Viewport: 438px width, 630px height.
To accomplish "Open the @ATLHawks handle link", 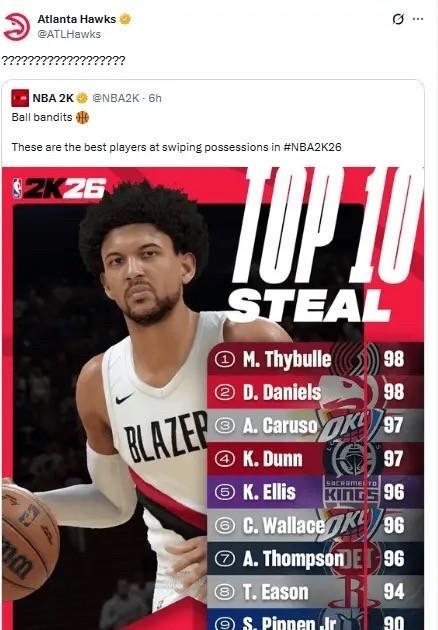I will point(69,34).
